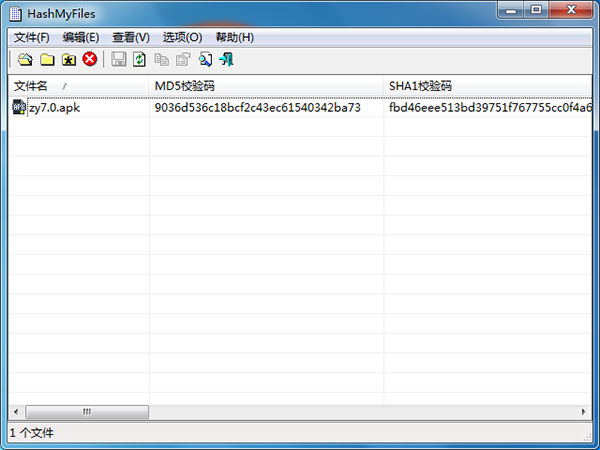Click the Add Files toolbar icon
The image size is (600, 450).
click(x=25, y=59)
